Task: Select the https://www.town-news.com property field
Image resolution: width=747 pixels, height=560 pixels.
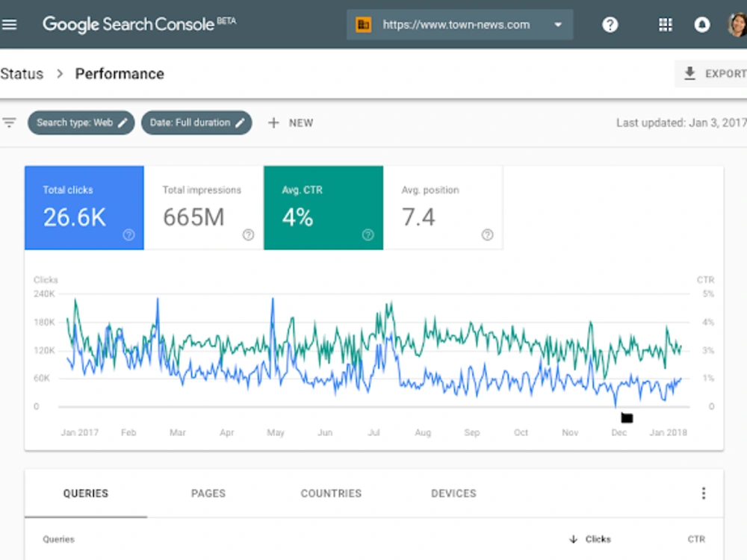Action: (x=459, y=25)
